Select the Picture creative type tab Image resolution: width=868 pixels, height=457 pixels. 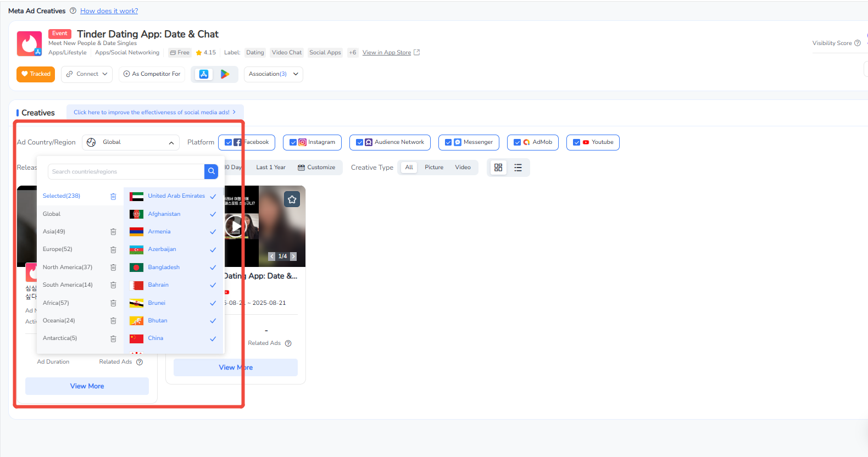tap(433, 168)
